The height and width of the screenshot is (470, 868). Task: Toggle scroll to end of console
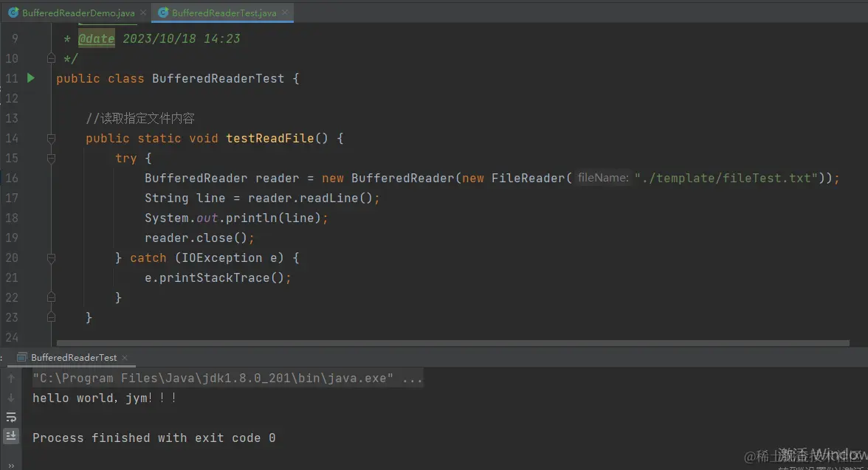point(10,436)
